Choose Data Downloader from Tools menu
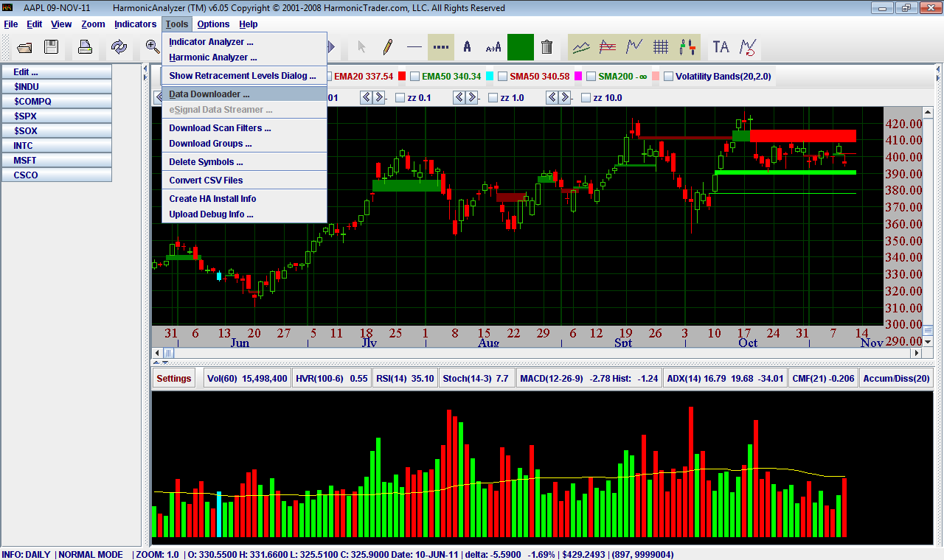Viewport: 944px width, 560px height. tap(209, 94)
